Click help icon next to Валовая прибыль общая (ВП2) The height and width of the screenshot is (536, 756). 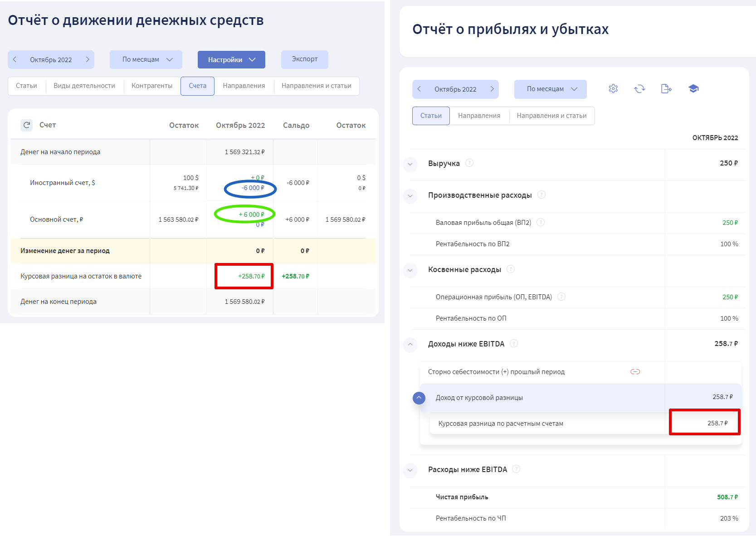tap(541, 222)
